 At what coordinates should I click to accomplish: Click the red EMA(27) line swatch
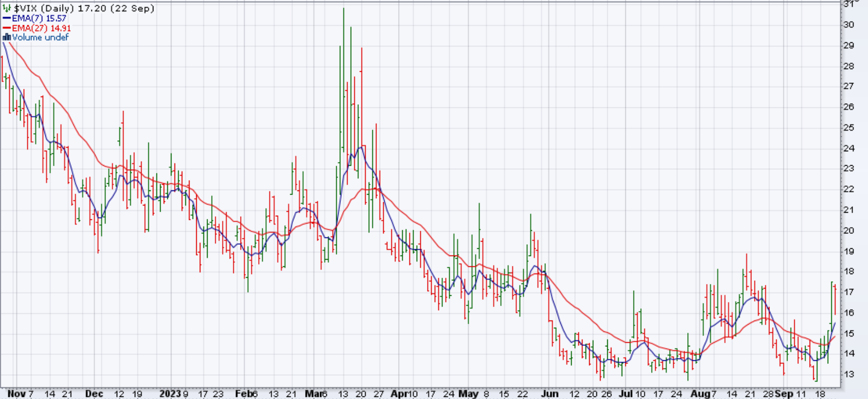pos(7,28)
